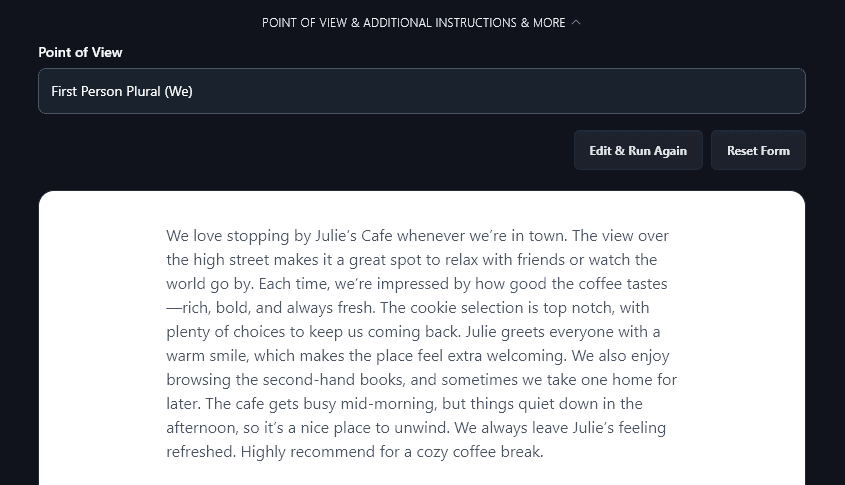This screenshot has height=485, width=845.
Task: Open the Point of View dropdown field
Action: [x=421, y=91]
